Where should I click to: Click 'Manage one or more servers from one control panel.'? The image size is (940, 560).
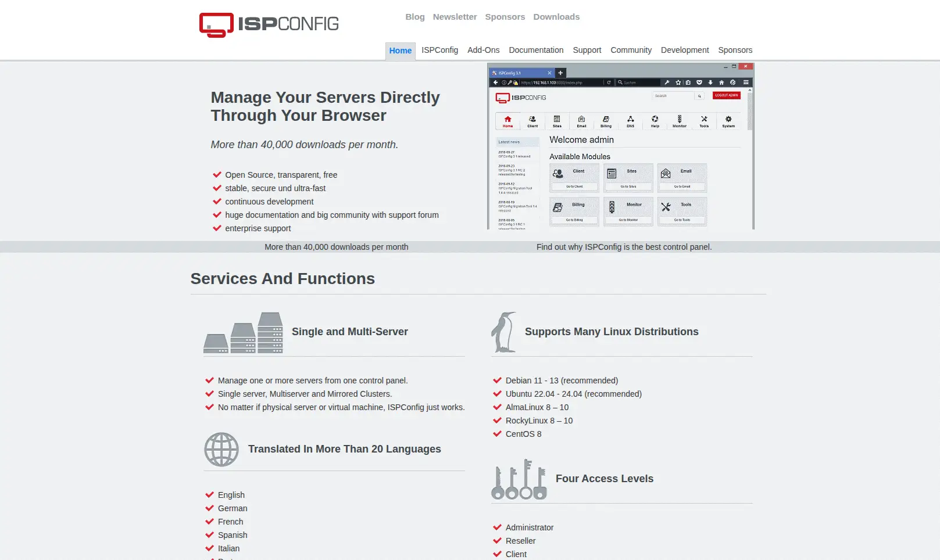[313, 380]
